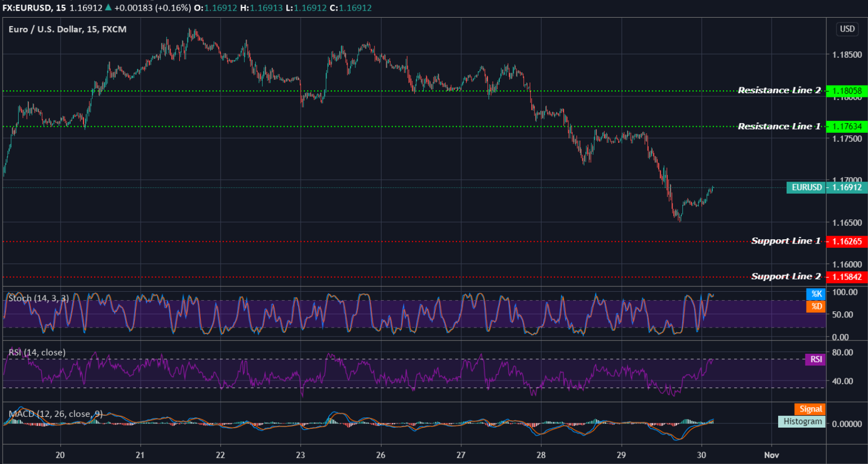Click the Stoch 100.00 scale label
This screenshot has height=464, width=868.
click(845, 292)
